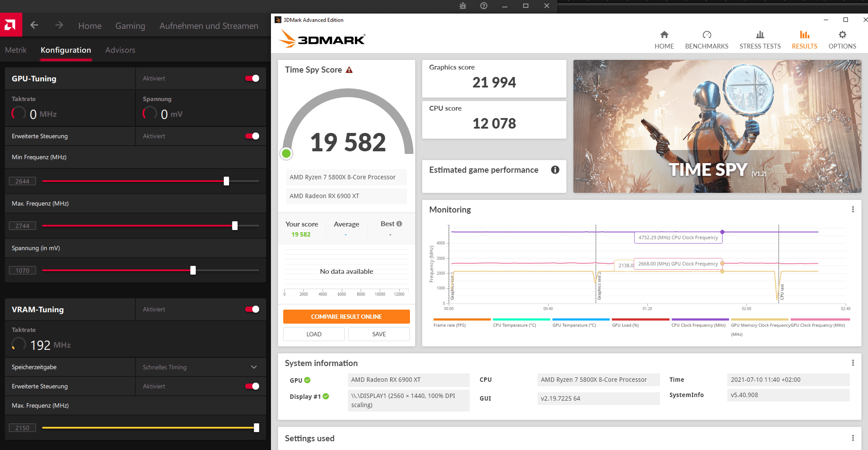Open the bug report icon in Radeon Software

pos(463,6)
